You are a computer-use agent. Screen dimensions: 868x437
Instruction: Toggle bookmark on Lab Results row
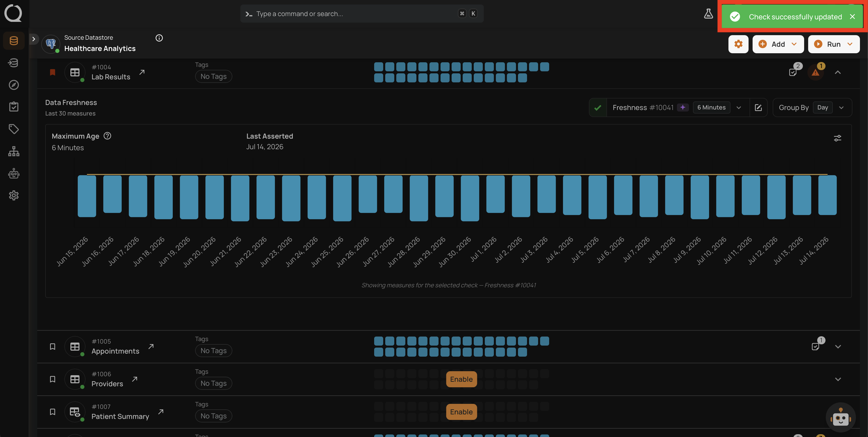click(53, 72)
